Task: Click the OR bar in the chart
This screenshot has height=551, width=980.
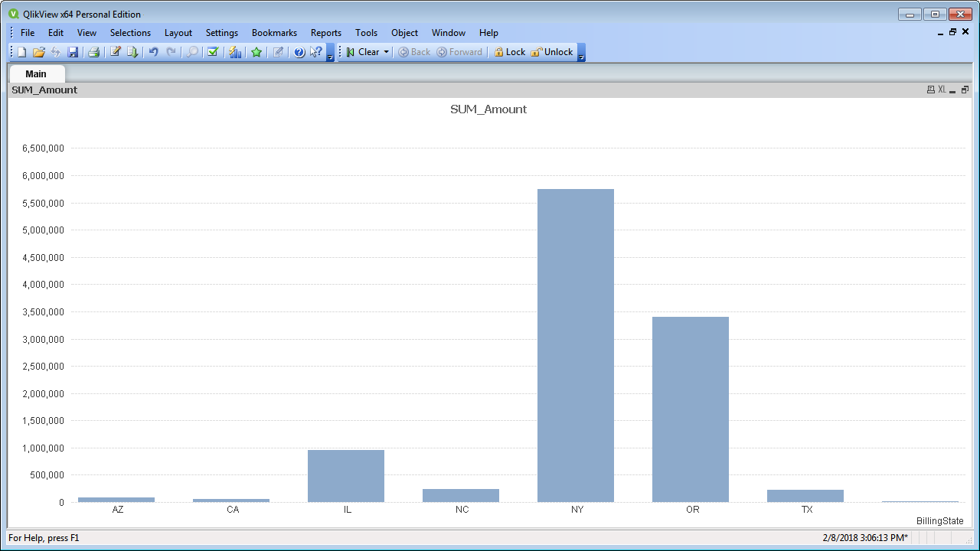Action: (691, 409)
